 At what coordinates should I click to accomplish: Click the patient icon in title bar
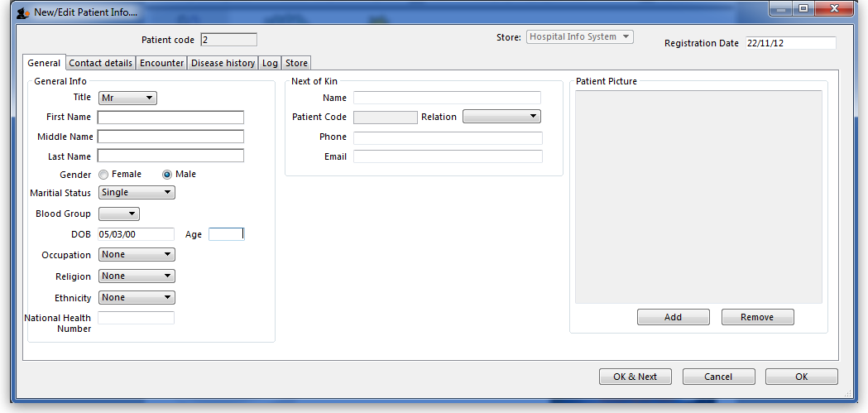tap(23, 12)
